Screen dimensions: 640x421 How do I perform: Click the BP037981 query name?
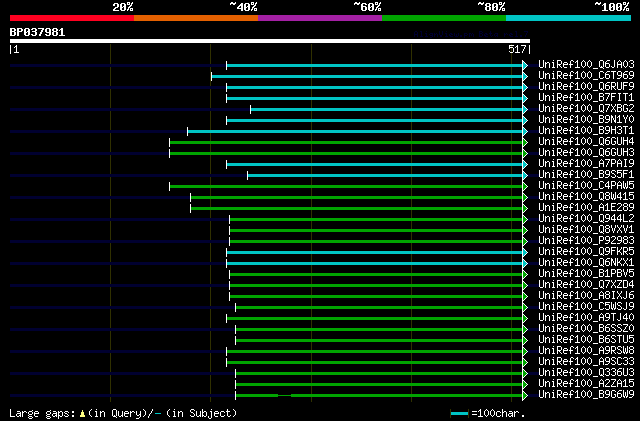pos(37,32)
